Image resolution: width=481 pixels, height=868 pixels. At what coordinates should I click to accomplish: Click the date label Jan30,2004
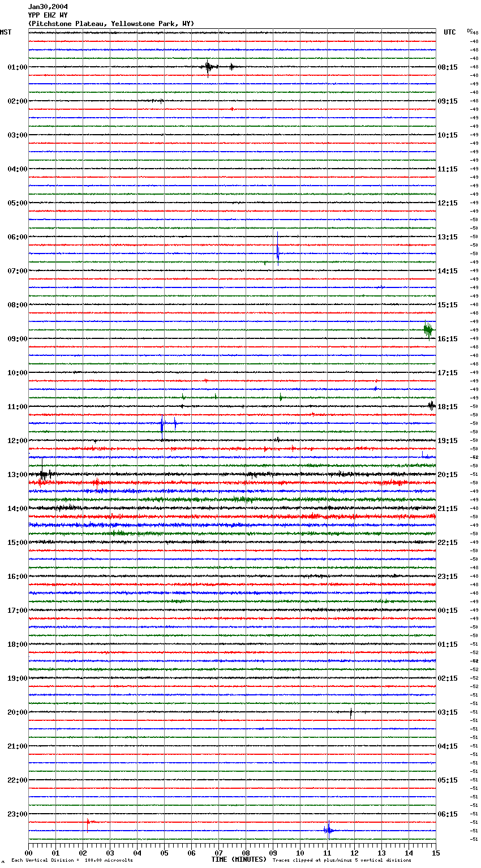(48, 7)
